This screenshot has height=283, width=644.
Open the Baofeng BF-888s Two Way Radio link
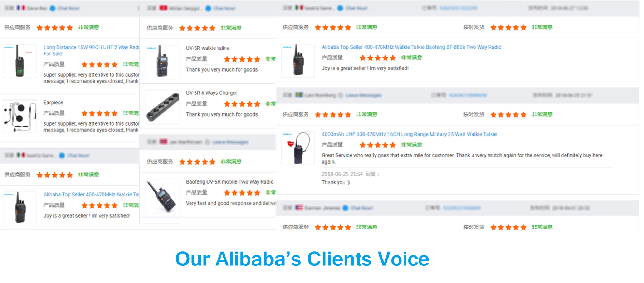pyautogui.click(x=411, y=47)
